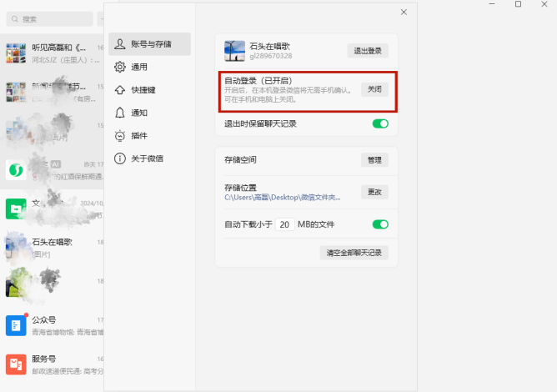This screenshot has height=392, width=557.
Task: Toggle off 退出时保留聊天记录 switch
Action: [380, 123]
